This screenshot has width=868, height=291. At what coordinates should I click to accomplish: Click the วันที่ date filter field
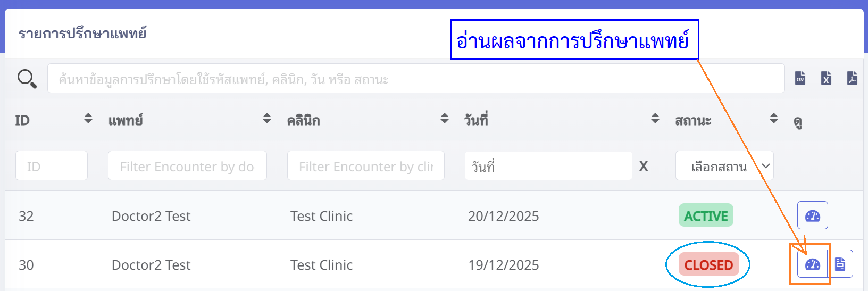click(x=548, y=166)
